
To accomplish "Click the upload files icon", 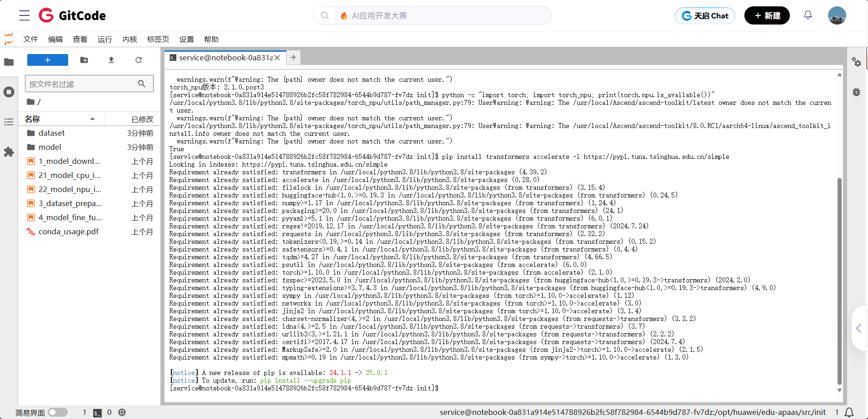I will 111,60.
